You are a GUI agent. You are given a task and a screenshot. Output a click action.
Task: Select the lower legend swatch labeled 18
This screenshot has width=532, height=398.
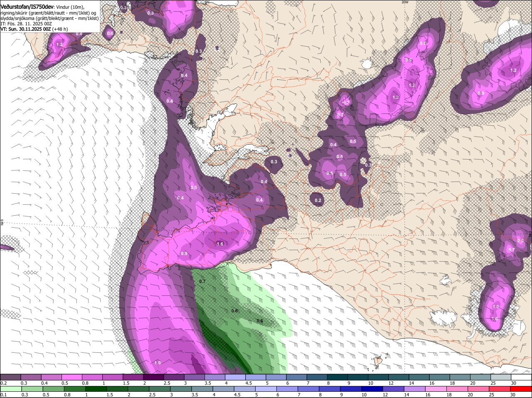click(x=457, y=389)
